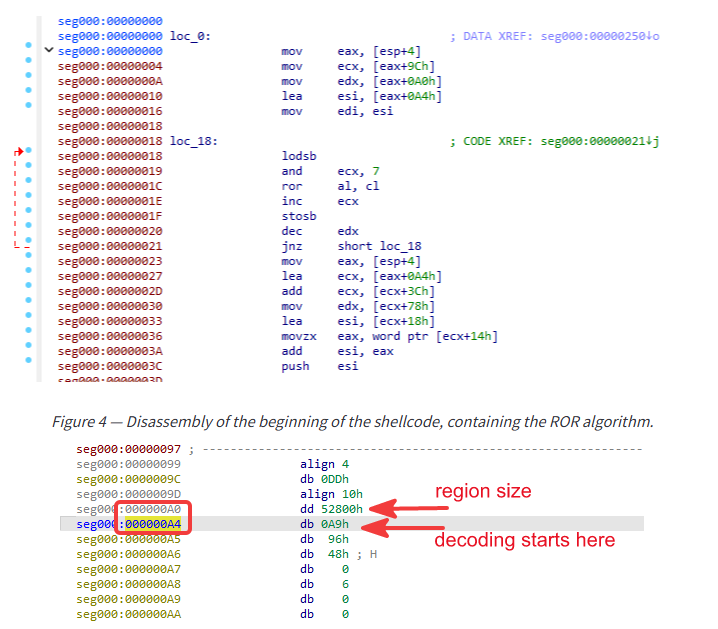
Task: Select the ror mnemonic
Action: click(x=292, y=186)
